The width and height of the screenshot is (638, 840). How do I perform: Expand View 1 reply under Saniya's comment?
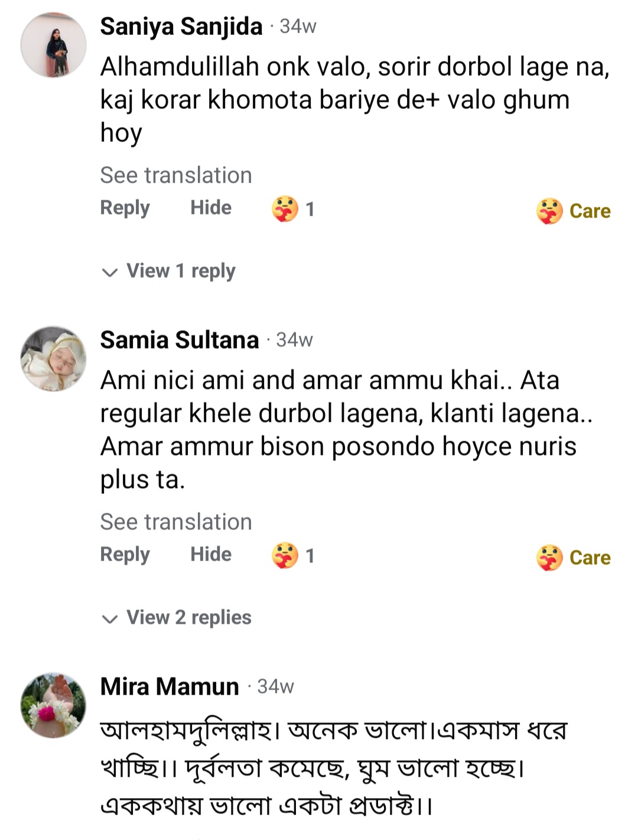tap(181, 271)
